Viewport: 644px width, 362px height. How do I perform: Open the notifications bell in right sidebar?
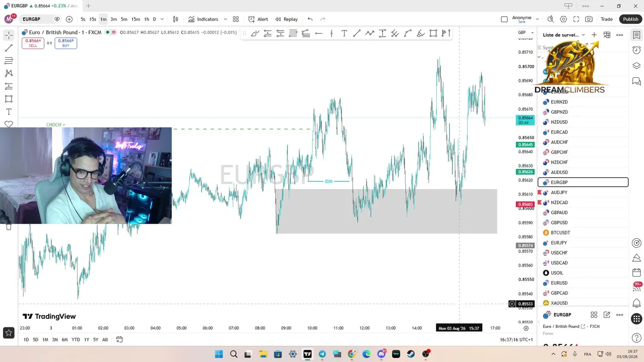click(x=636, y=303)
